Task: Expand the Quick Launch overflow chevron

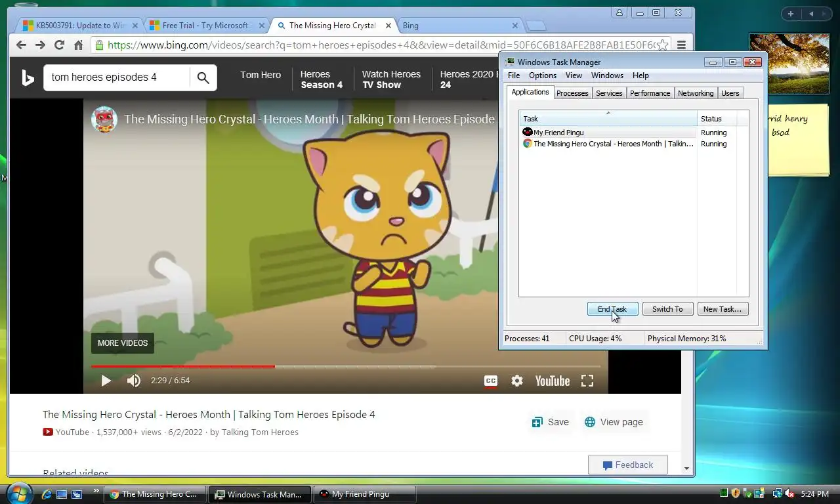Action: [x=96, y=490]
